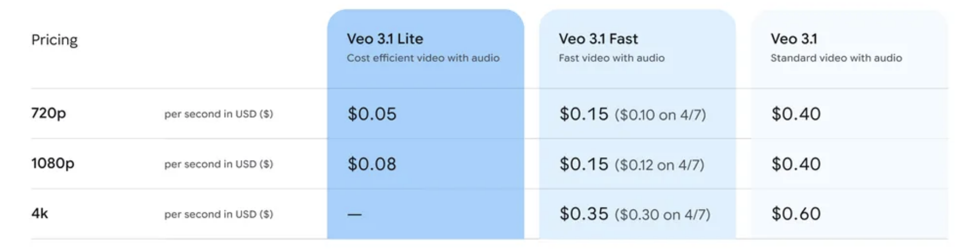
Task: Click the Pricing heading
Action: 54,40
